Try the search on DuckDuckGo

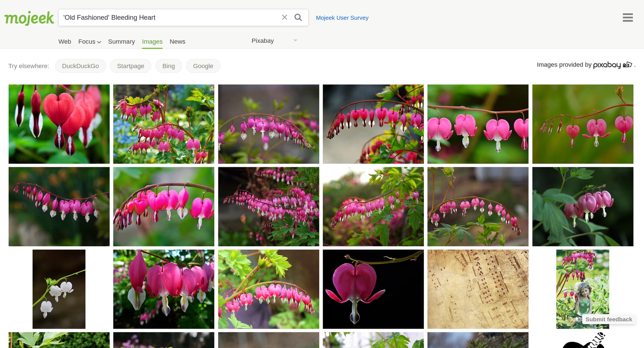[x=80, y=66]
